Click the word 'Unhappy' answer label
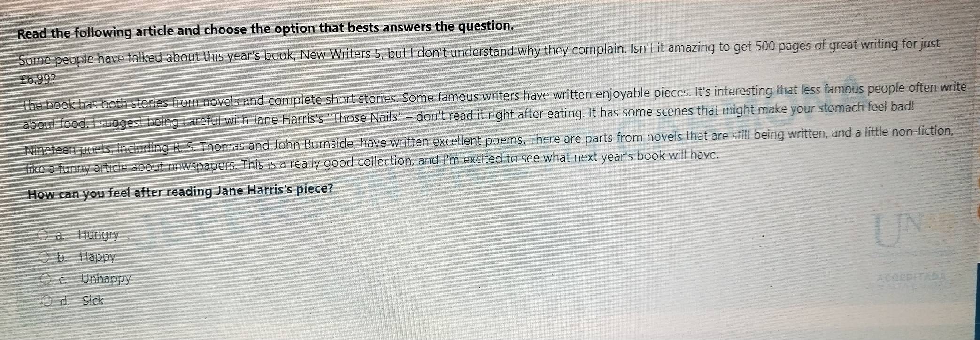The width and height of the screenshot is (980, 340). point(106,279)
